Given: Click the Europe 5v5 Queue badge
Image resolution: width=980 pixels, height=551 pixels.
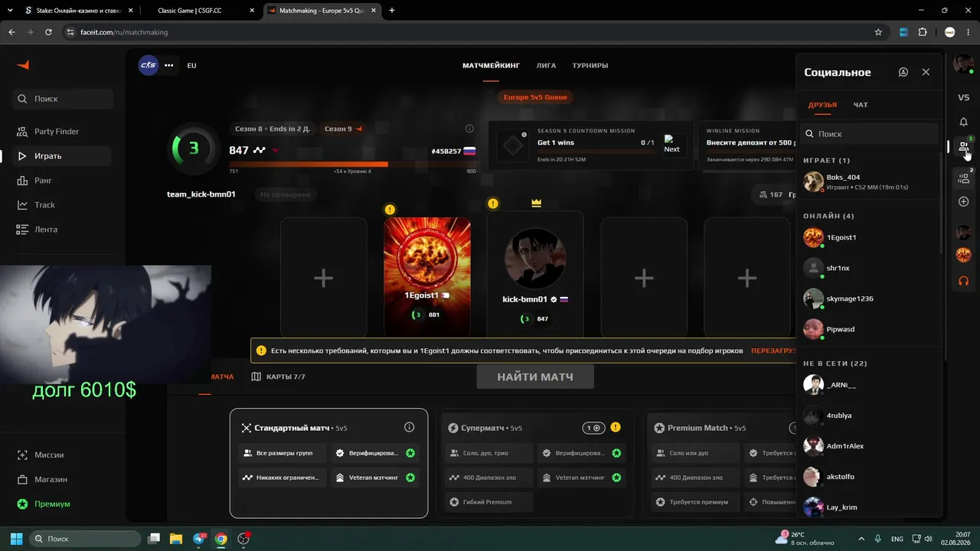Looking at the screenshot, I should tap(536, 97).
